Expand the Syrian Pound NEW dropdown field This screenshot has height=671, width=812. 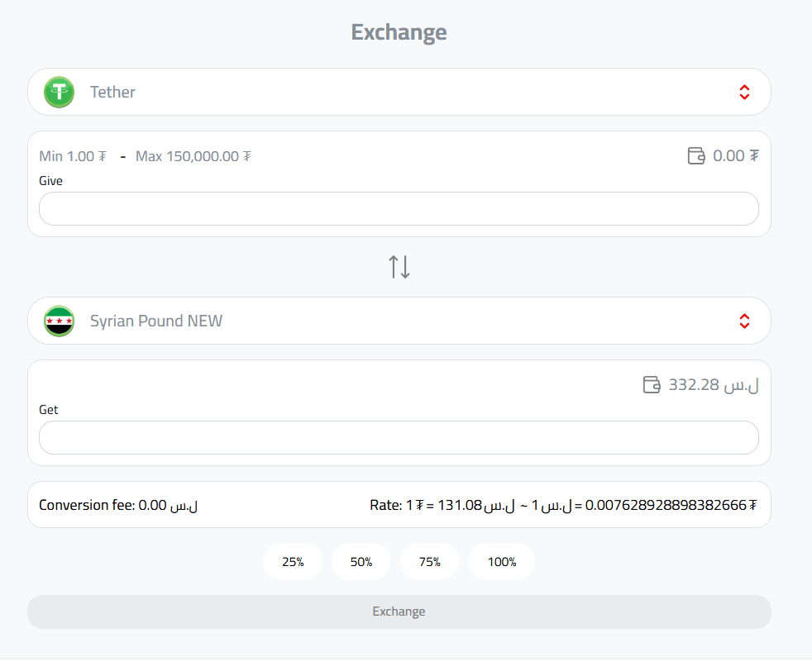coord(399,321)
